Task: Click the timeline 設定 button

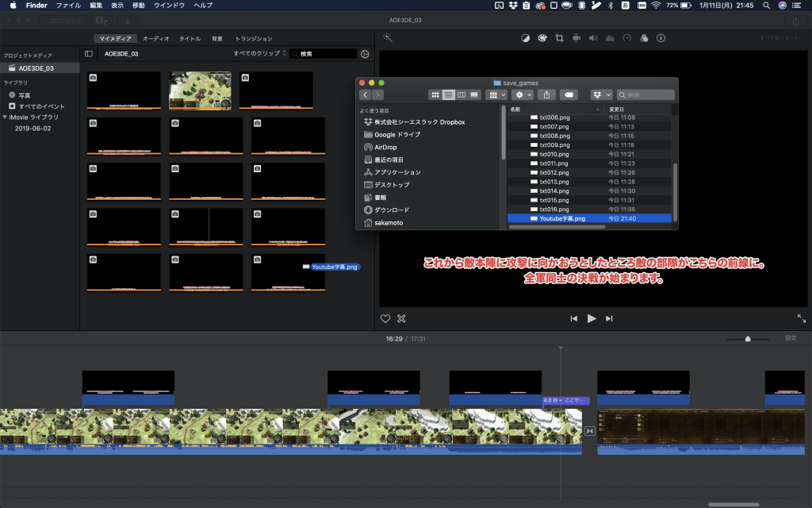Action: coord(791,338)
